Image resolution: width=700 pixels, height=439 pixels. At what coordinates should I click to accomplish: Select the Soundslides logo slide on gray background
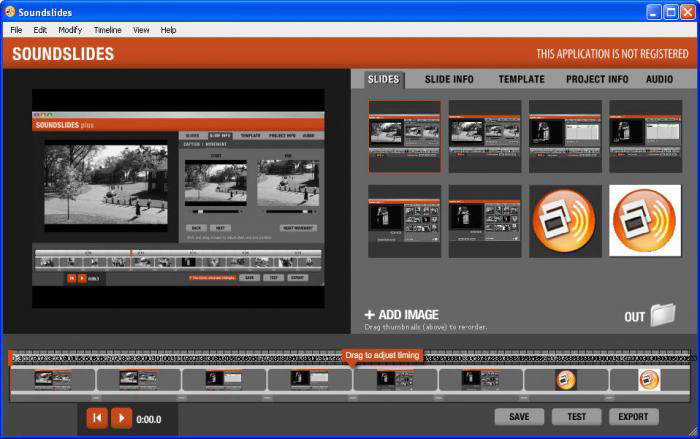[x=564, y=220]
